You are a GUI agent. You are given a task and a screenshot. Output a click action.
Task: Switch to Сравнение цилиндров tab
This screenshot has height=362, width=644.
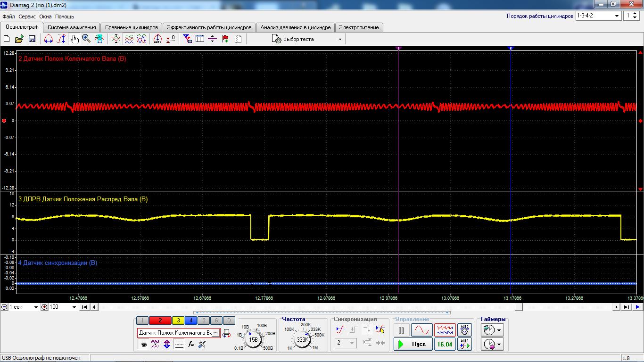(x=132, y=27)
